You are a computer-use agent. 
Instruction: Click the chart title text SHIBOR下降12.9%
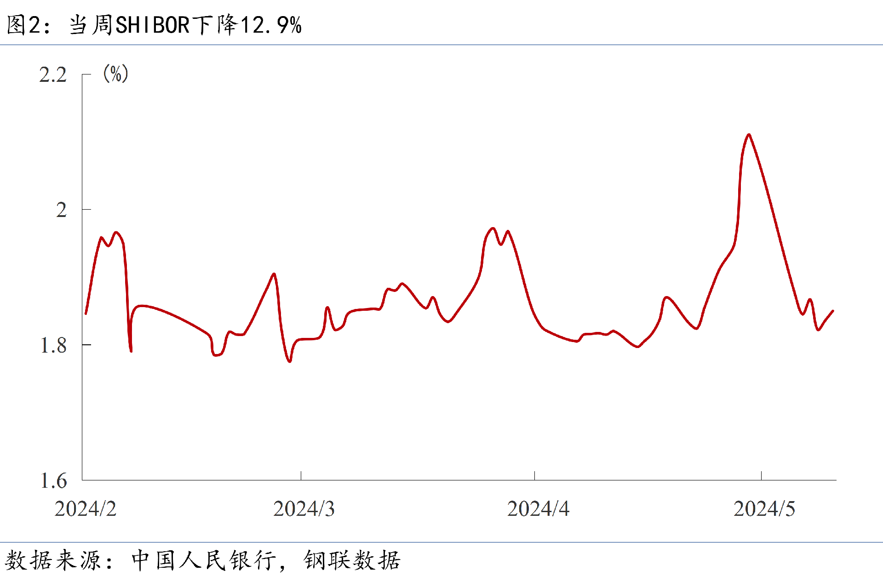pyautogui.click(x=208, y=25)
